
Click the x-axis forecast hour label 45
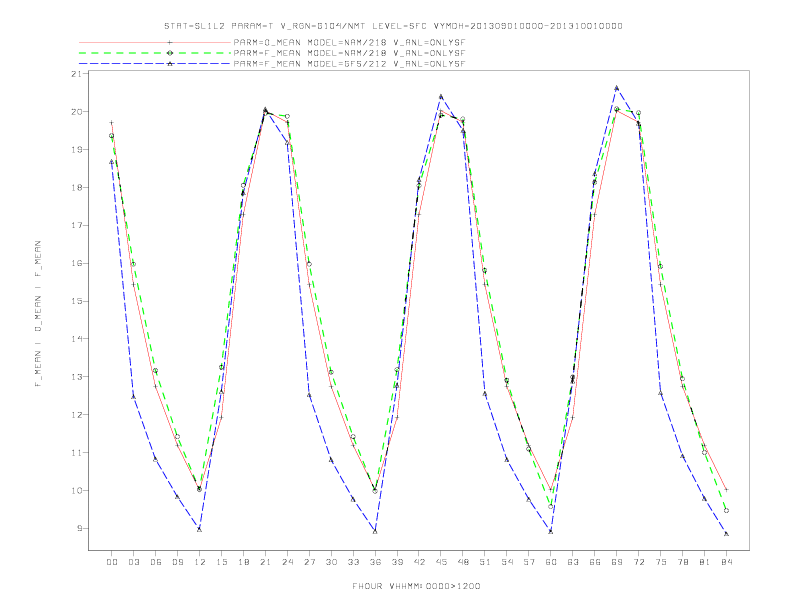click(441, 562)
